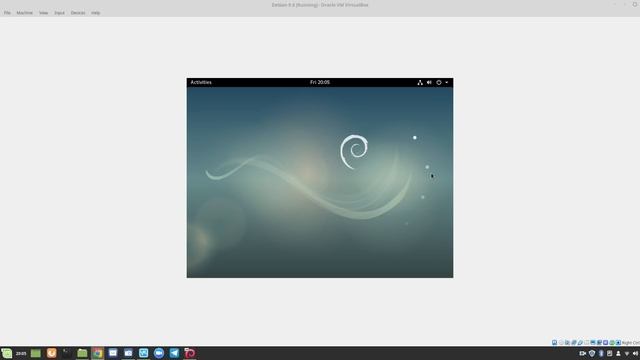The image size is (640, 360).
Task: Click the green show desktop icon in taskbar
Action: pyautogui.click(x=36, y=353)
